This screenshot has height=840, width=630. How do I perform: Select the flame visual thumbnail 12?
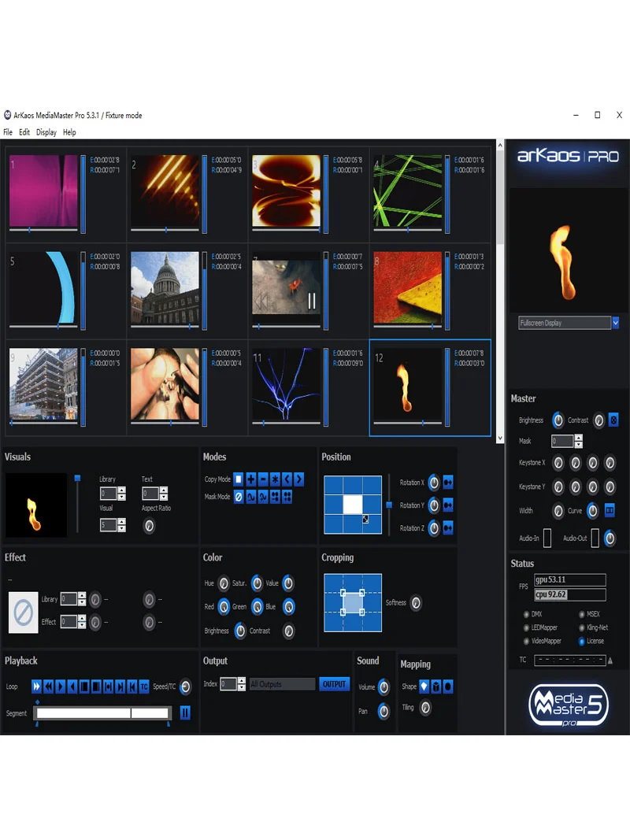(x=406, y=386)
